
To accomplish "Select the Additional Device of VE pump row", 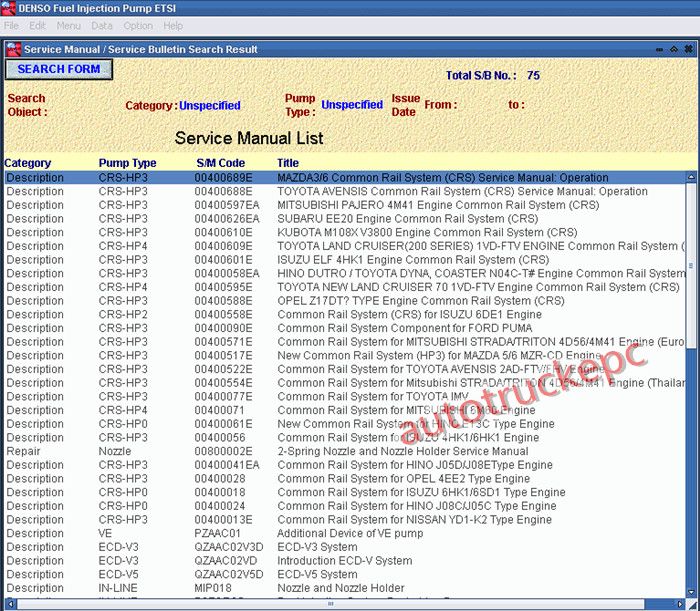I will click(x=345, y=533).
